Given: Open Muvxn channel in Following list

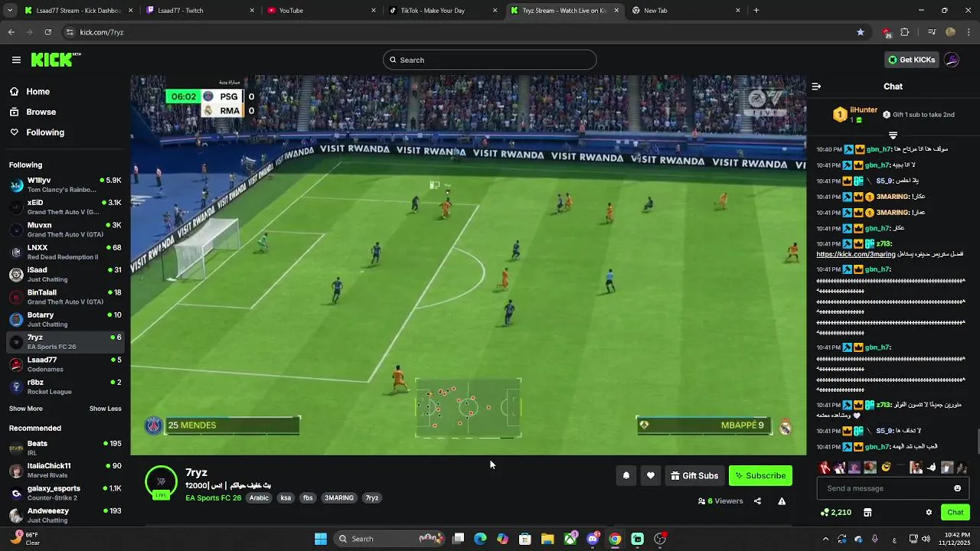Looking at the screenshot, I should 65,230.
